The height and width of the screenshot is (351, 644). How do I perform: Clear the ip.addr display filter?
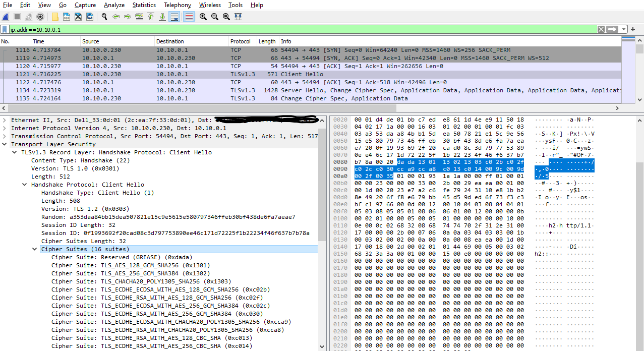point(601,29)
